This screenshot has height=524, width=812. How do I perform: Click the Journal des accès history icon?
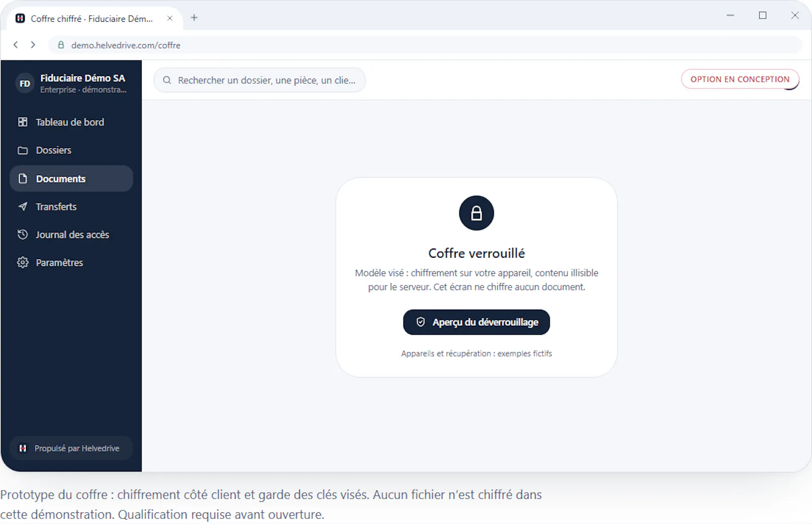pyautogui.click(x=23, y=234)
